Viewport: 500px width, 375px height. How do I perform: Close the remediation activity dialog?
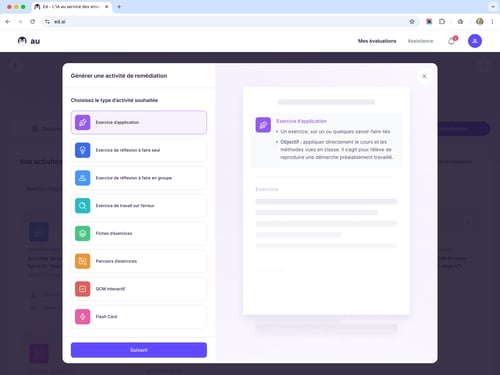point(424,76)
